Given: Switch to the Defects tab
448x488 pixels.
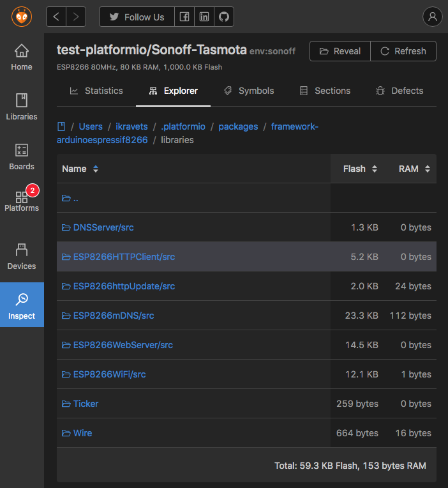Looking at the screenshot, I should (x=399, y=91).
